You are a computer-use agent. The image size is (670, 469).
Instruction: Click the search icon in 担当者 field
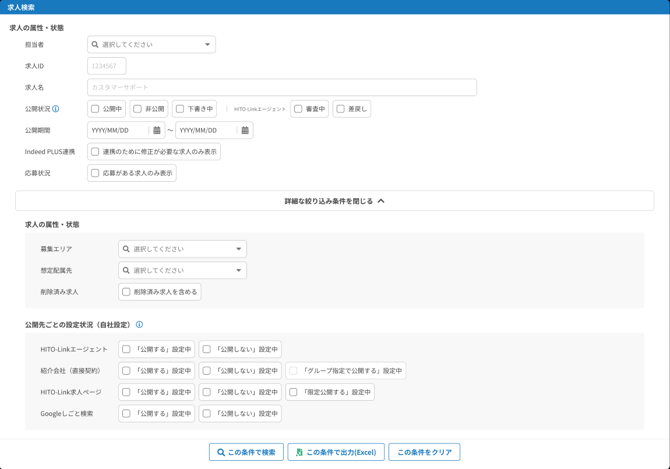click(95, 44)
